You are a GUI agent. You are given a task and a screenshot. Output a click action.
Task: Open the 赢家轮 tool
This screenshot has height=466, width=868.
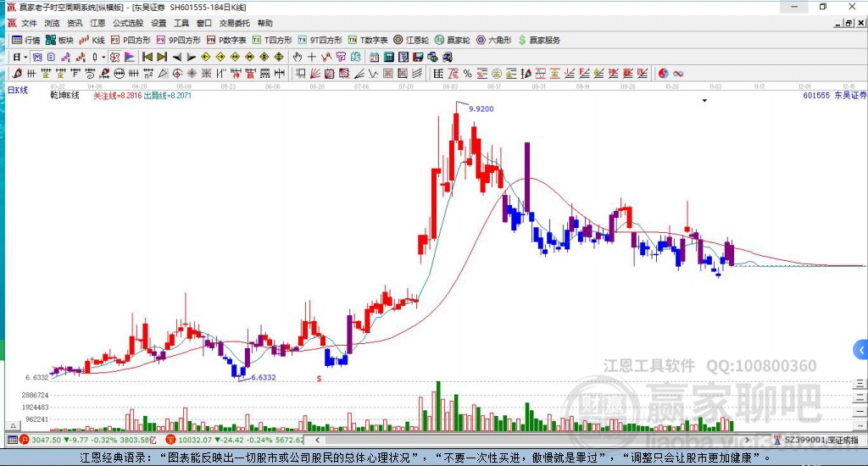click(x=453, y=40)
